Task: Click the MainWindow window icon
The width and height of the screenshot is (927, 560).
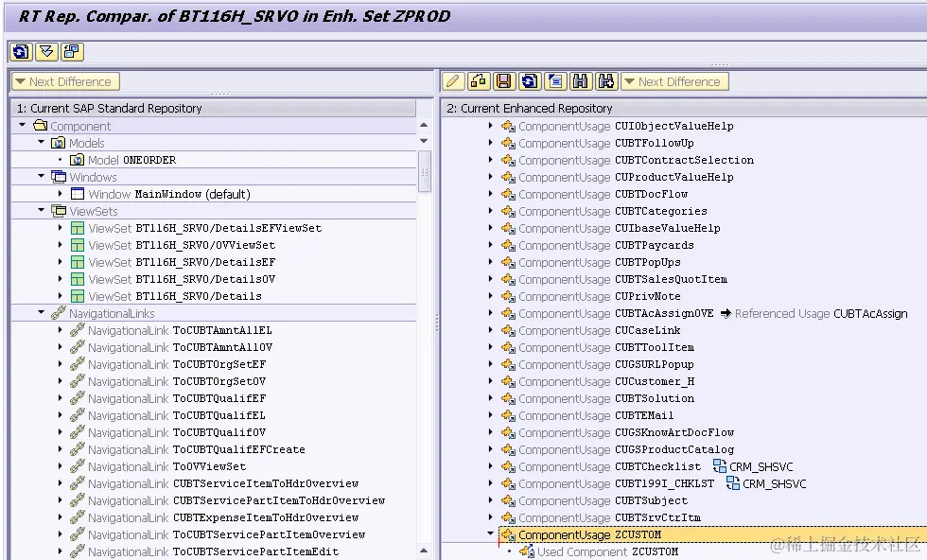Action: tap(78, 193)
